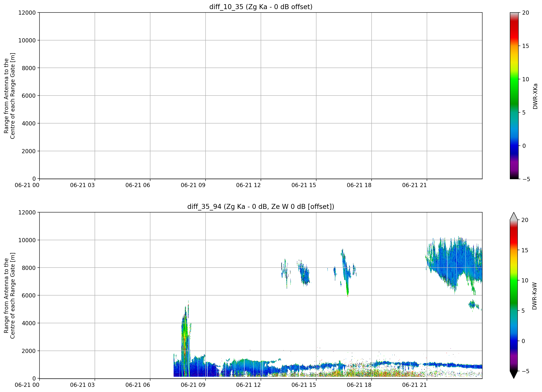Click tick label 0 on DWR-XKa colorbar
Image resolution: width=542 pixels, height=392 pixels.
[x=524, y=146]
